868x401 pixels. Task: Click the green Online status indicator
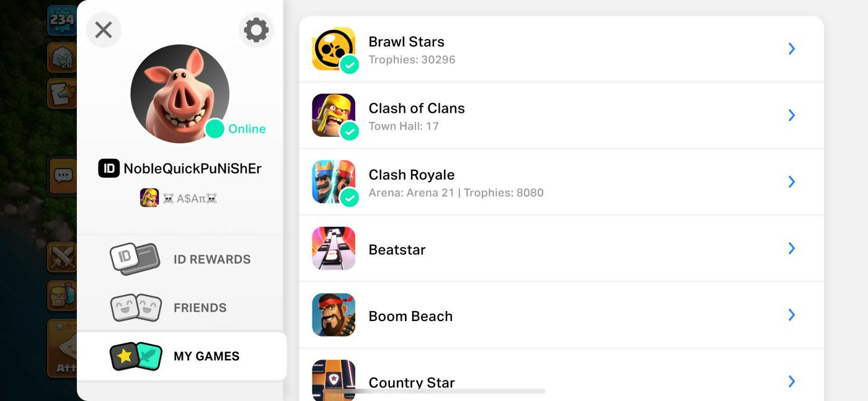coord(215,129)
